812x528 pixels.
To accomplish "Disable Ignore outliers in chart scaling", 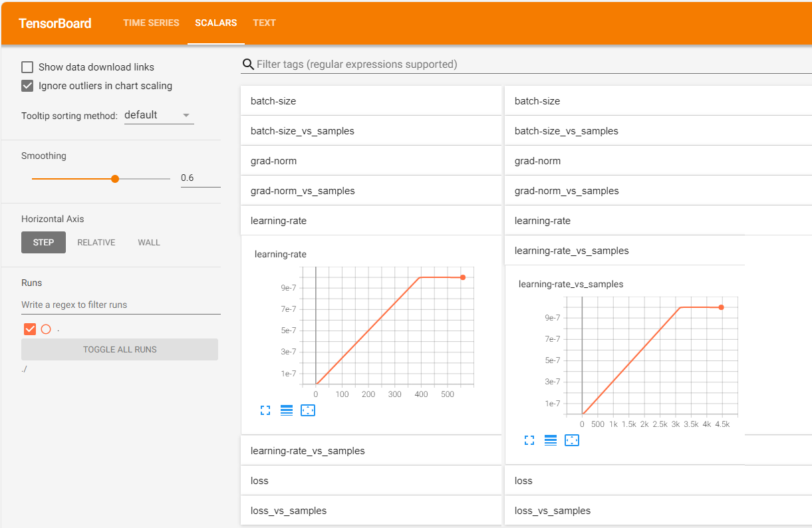I will point(27,85).
